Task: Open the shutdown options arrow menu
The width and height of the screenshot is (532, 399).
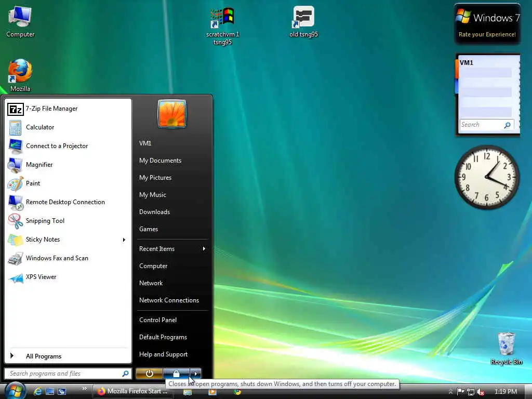Action: [x=196, y=374]
